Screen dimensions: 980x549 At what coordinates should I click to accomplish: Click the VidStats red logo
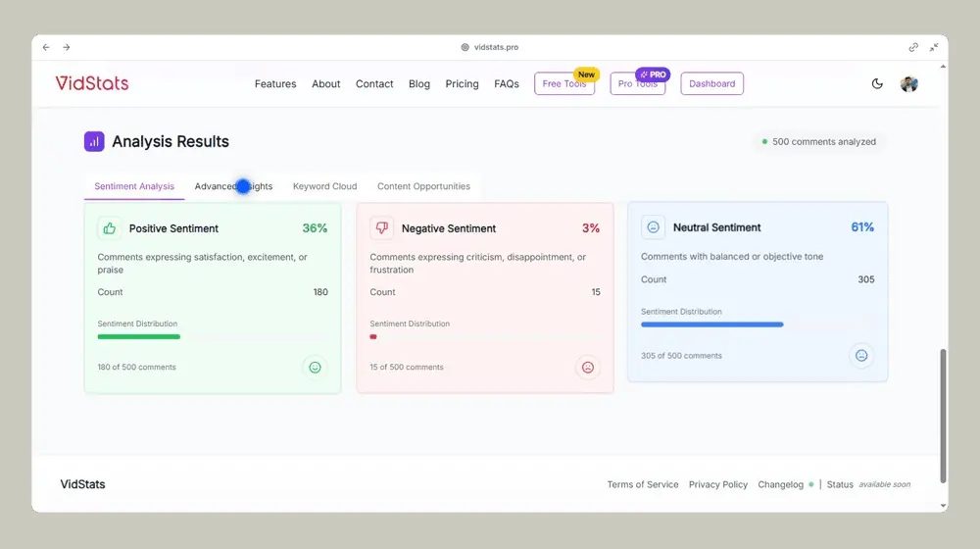[92, 83]
